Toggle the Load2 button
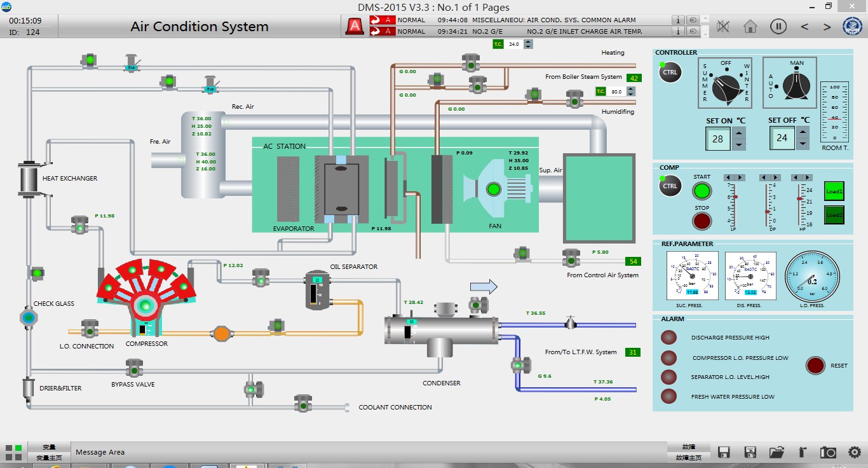Screen dimensions: 868x468 [x=834, y=215]
